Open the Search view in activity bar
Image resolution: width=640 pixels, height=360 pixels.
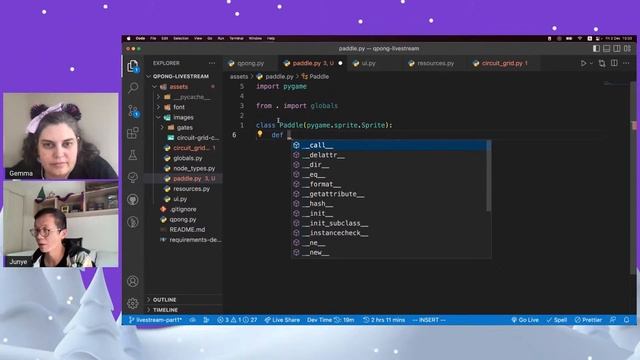coord(133,88)
